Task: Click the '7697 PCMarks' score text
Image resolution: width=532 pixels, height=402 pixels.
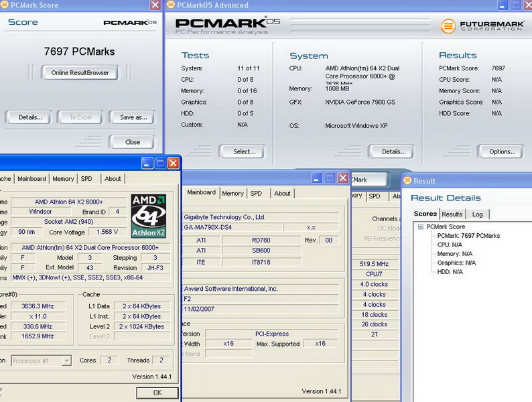Action: (79, 52)
